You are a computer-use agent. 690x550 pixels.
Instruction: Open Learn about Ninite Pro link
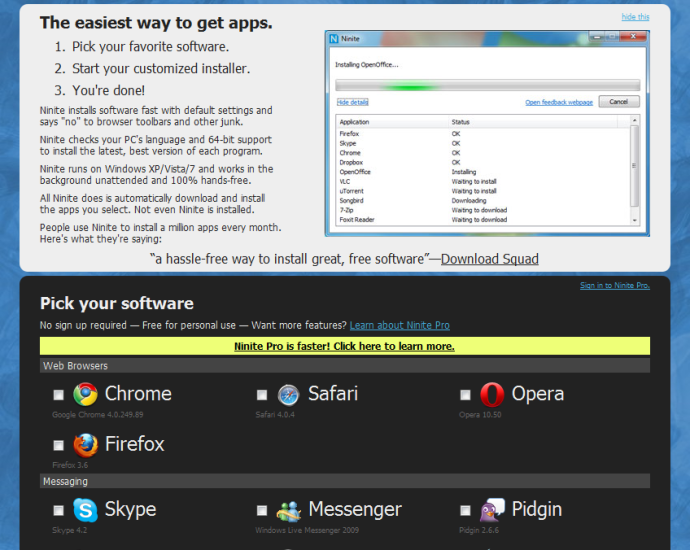click(400, 325)
